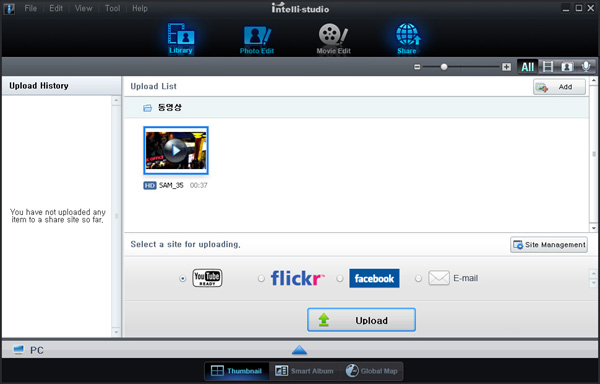The height and width of the screenshot is (384, 600).
Task: Open the Library section
Action: 180,39
